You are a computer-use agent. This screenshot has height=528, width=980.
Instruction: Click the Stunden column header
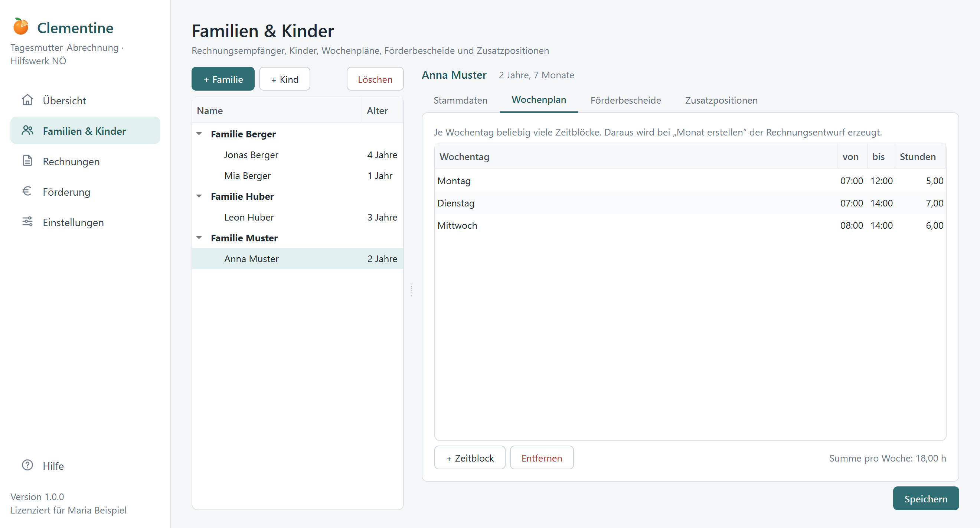920,157
